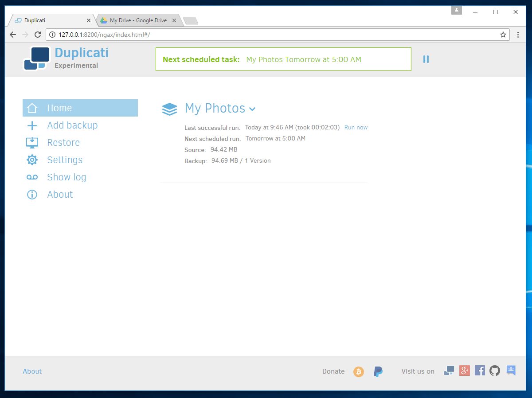
Task: Bookmark this page with star icon
Action: click(503, 35)
